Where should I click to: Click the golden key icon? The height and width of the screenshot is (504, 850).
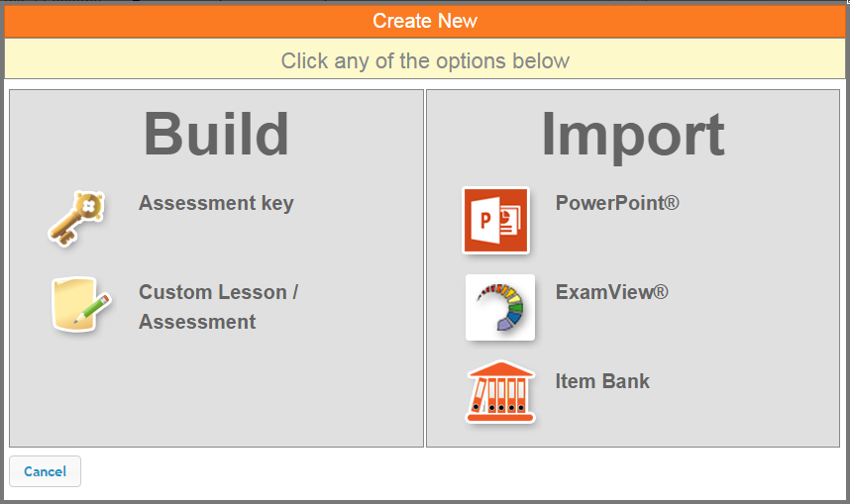tap(76, 218)
